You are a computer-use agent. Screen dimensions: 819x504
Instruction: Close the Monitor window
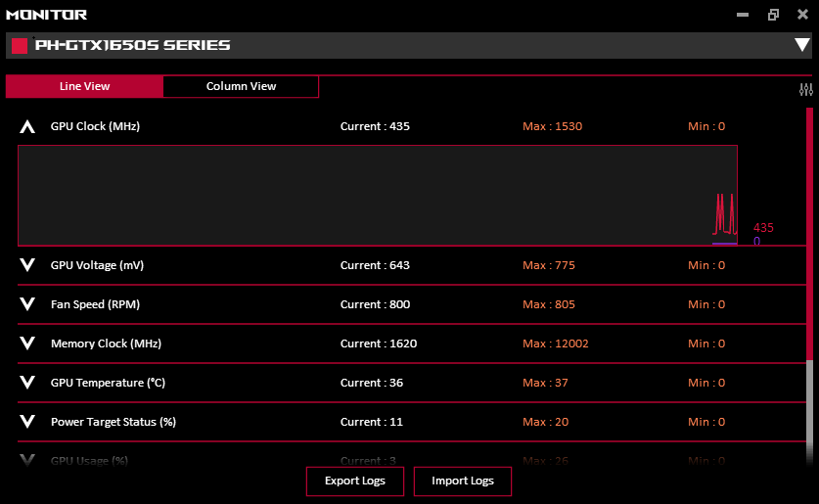point(802,14)
